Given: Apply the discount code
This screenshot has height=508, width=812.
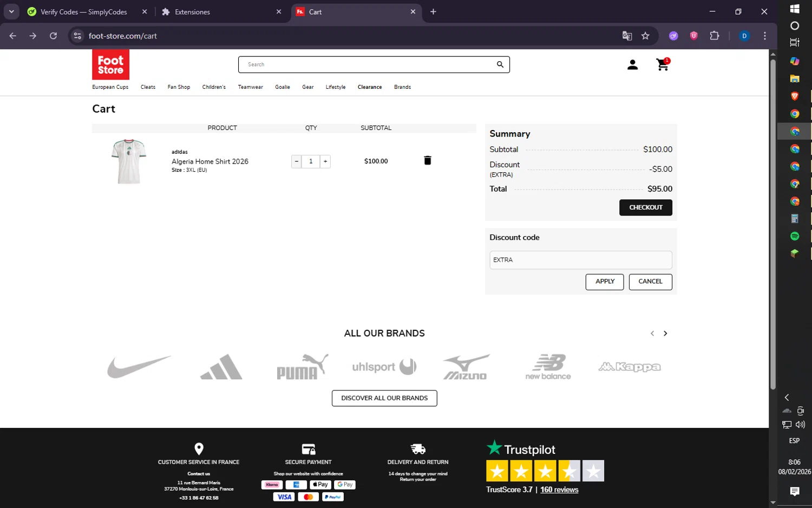Looking at the screenshot, I should 605,282.
